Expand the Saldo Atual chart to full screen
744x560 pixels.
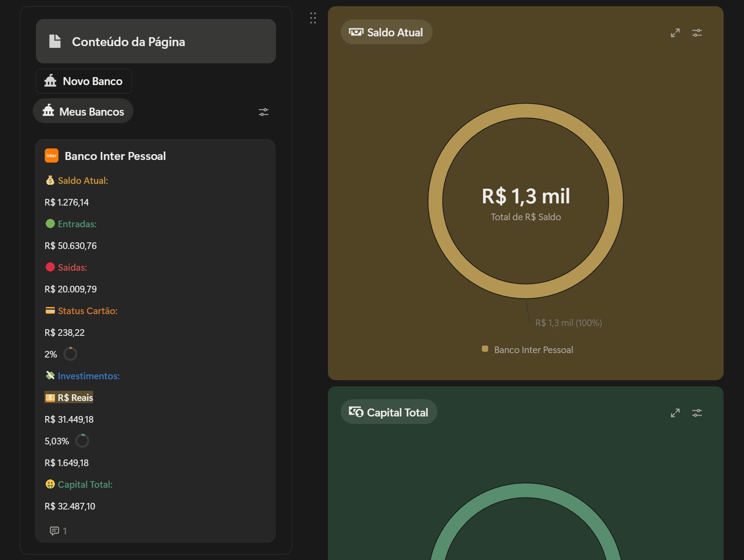point(675,33)
